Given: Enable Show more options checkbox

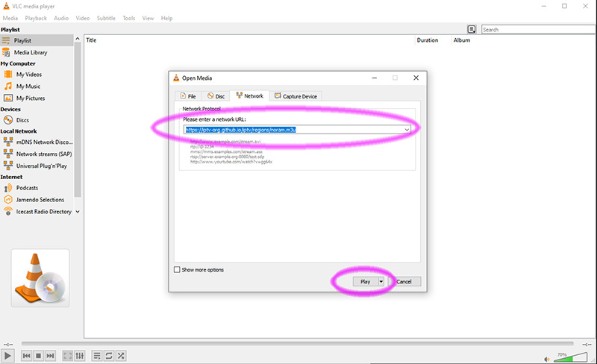Looking at the screenshot, I should [x=177, y=269].
